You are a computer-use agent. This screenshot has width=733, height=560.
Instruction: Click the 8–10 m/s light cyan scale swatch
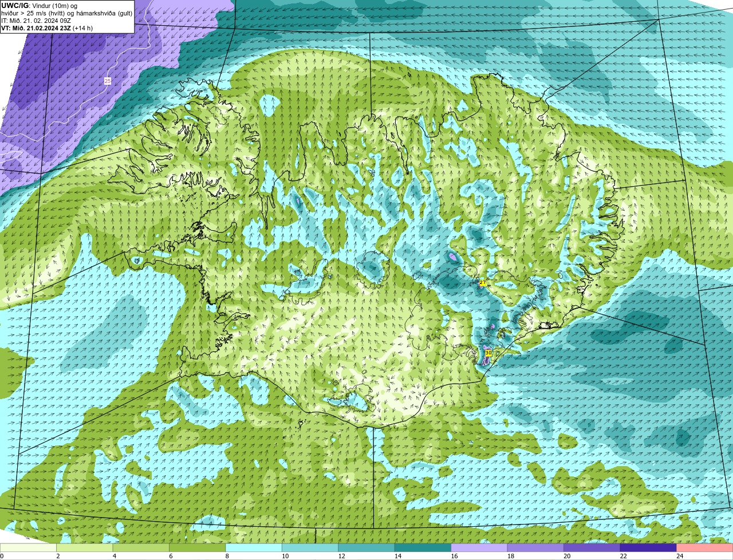point(254,547)
